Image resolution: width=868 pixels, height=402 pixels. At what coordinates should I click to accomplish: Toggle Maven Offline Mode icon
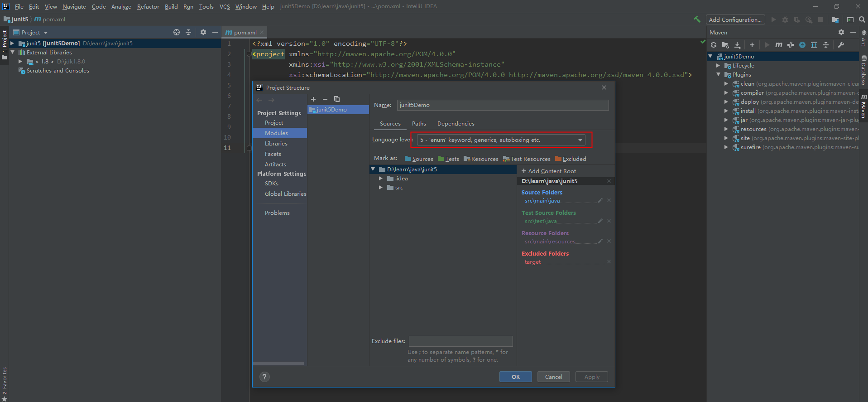click(x=791, y=45)
